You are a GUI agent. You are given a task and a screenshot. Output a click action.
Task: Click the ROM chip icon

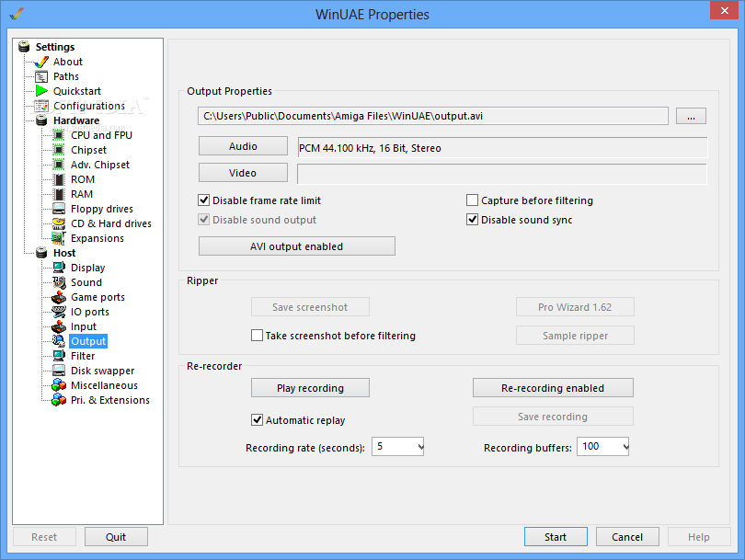tap(59, 179)
